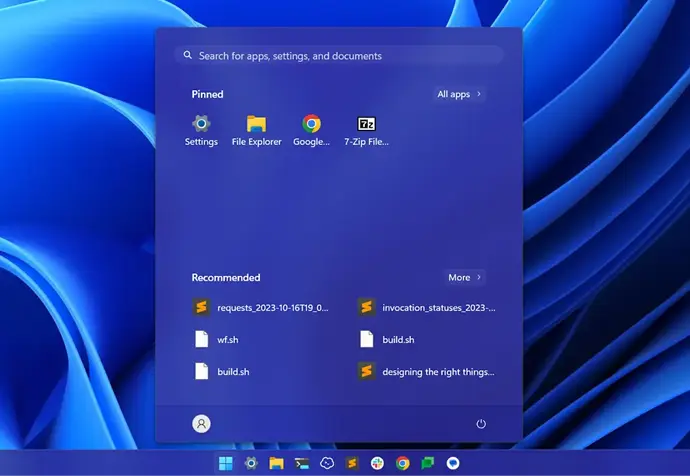Open Slack from the taskbar
690x476 pixels.
coord(377,463)
